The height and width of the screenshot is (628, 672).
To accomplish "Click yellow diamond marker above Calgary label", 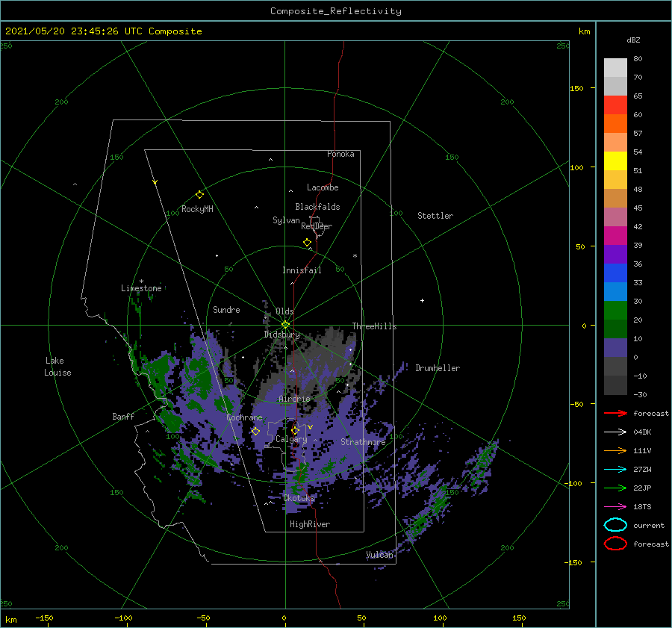I will tap(295, 430).
